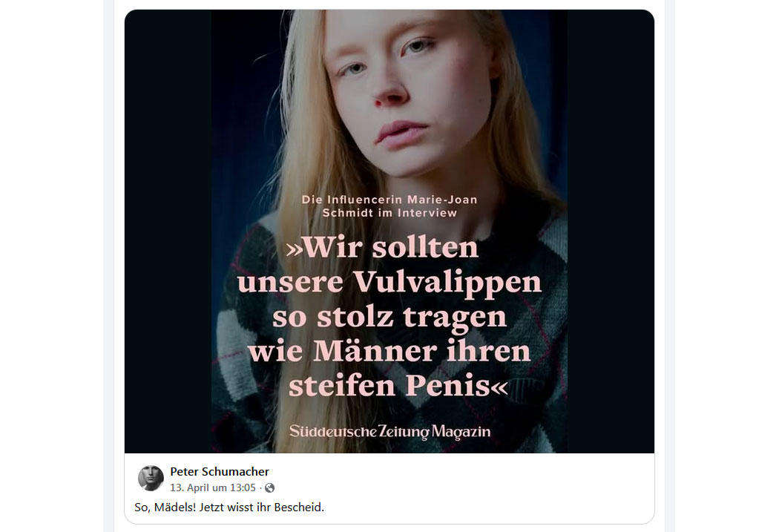
Task: Click the word Magazin in the logo
Action: tap(461, 432)
